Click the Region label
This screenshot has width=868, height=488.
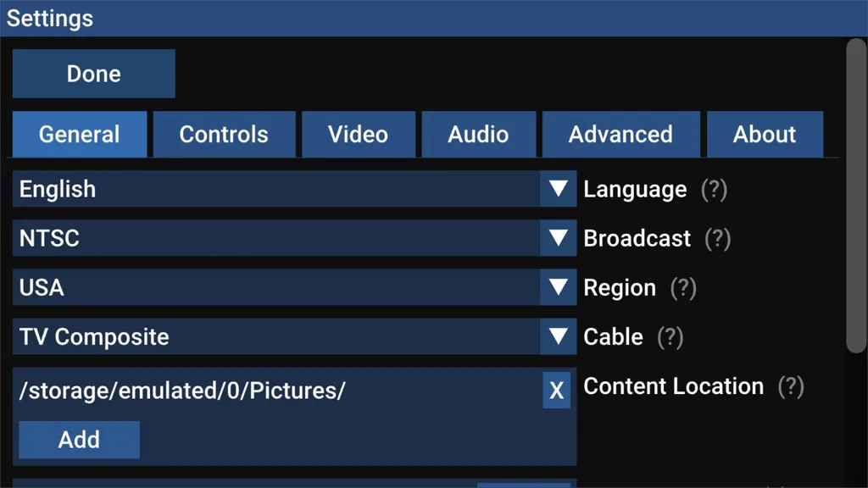click(x=620, y=288)
